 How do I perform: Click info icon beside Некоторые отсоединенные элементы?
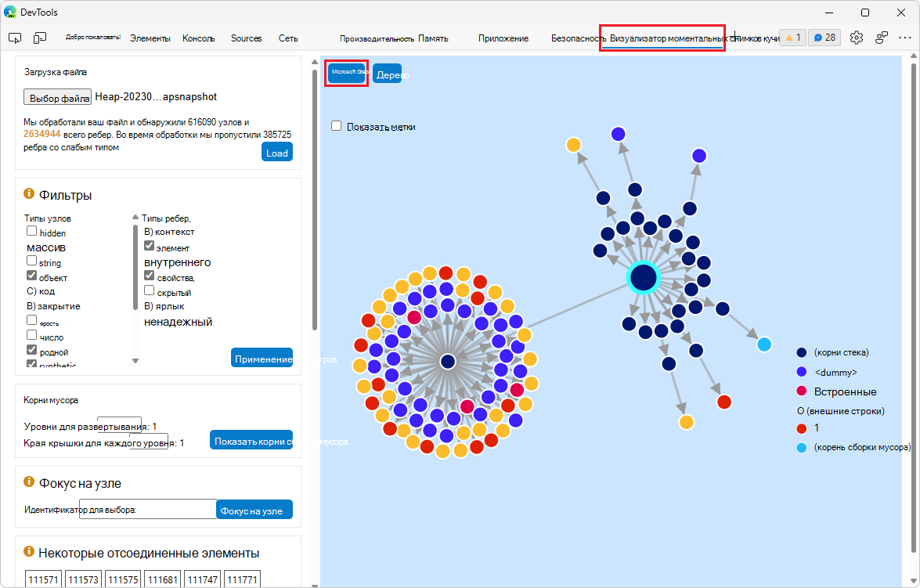pyautogui.click(x=29, y=552)
